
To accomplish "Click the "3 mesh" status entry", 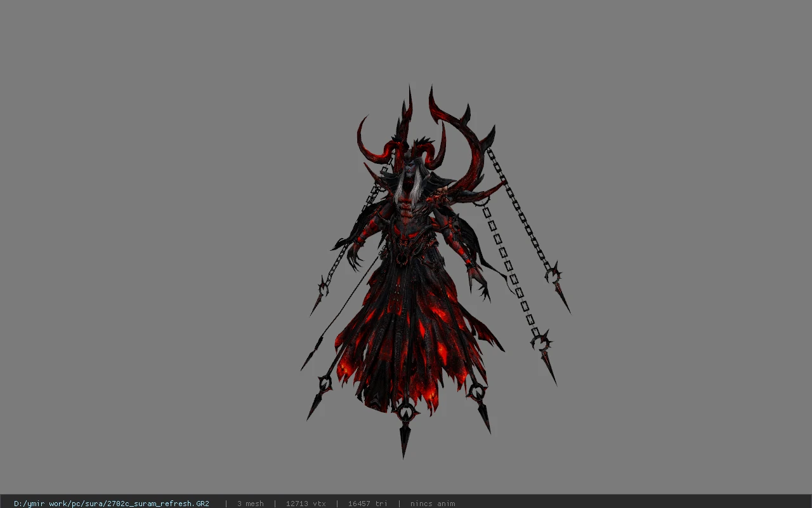I will pos(251,504).
